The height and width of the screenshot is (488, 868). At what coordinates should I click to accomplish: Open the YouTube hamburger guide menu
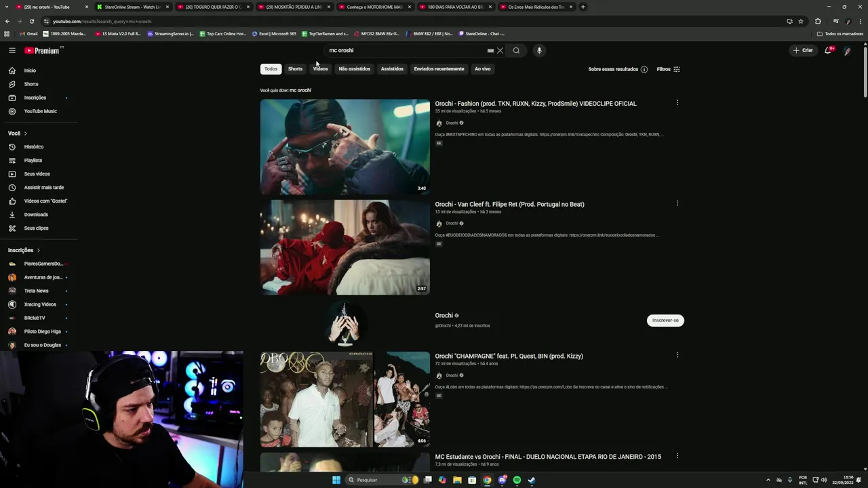point(12,50)
